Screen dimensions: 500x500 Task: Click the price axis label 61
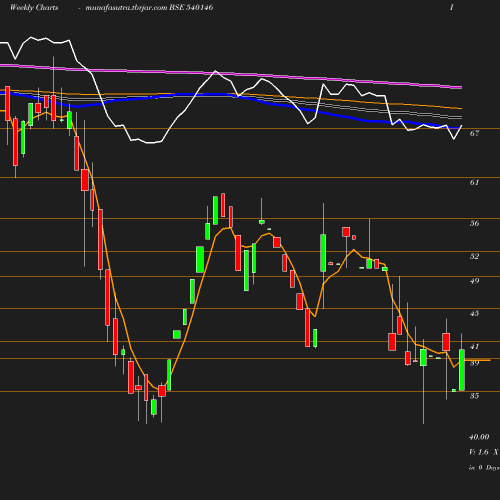pyautogui.click(x=474, y=182)
